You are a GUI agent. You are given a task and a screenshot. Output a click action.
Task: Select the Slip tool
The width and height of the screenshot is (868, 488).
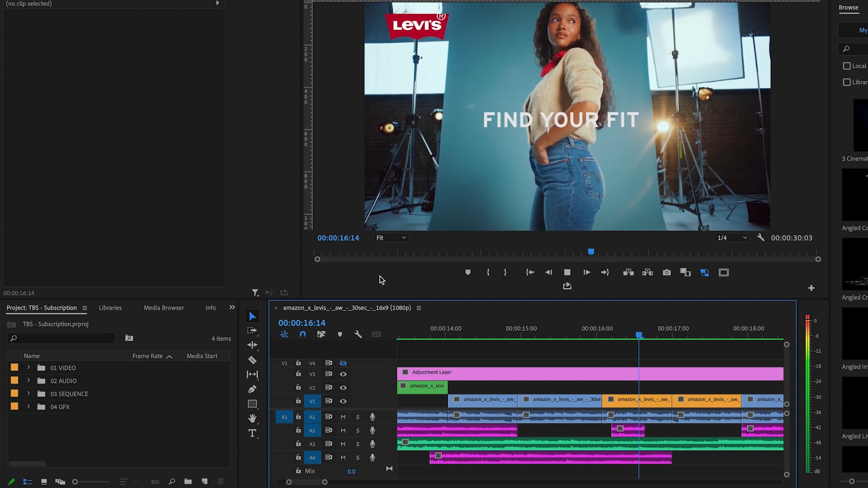[252, 375]
